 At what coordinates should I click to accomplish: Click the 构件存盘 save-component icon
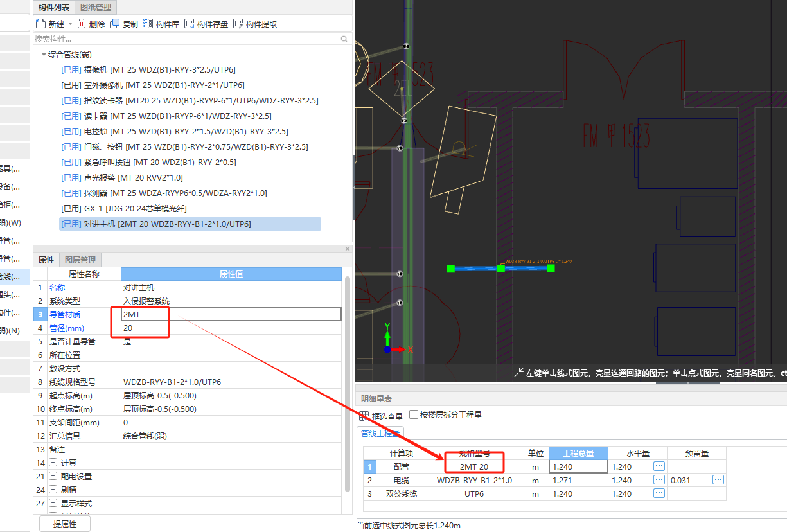[x=189, y=24]
